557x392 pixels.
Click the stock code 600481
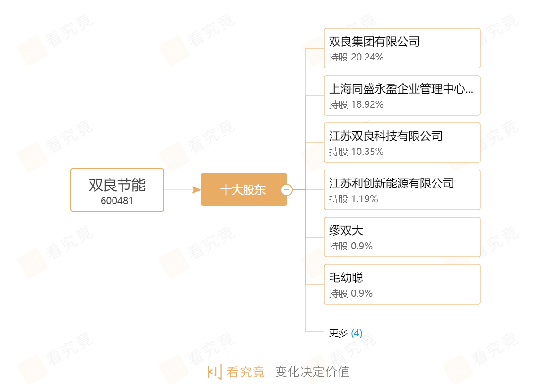pos(117,200)
